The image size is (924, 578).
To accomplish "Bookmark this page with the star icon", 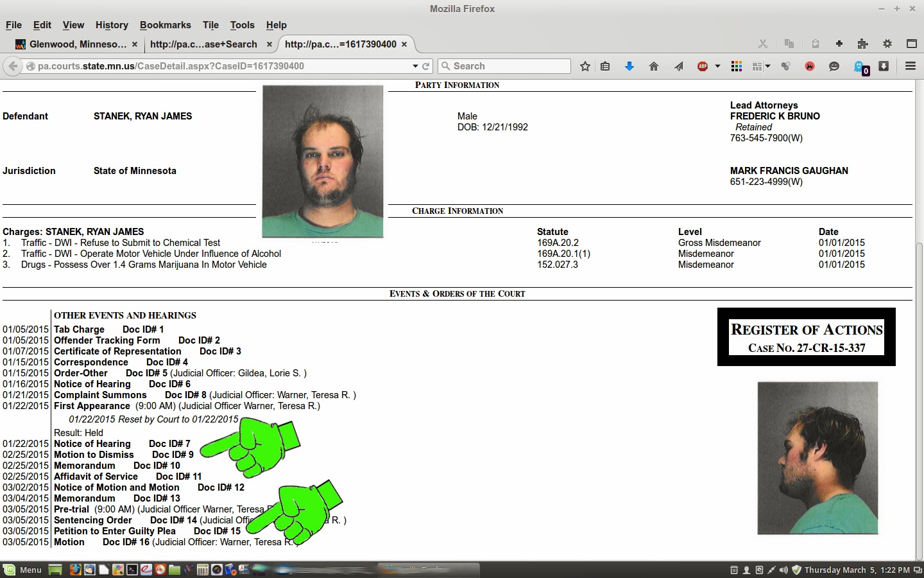I will point(585,66).
